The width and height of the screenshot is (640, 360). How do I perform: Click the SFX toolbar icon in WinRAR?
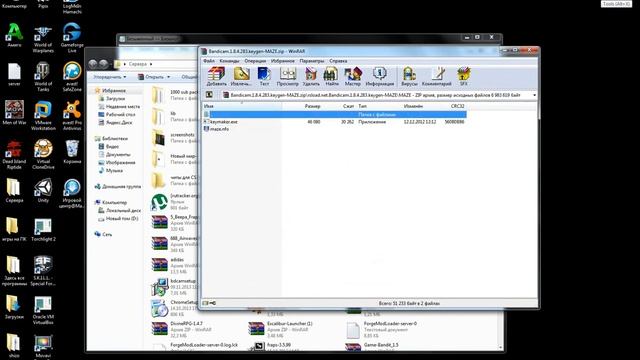(464, 76)
